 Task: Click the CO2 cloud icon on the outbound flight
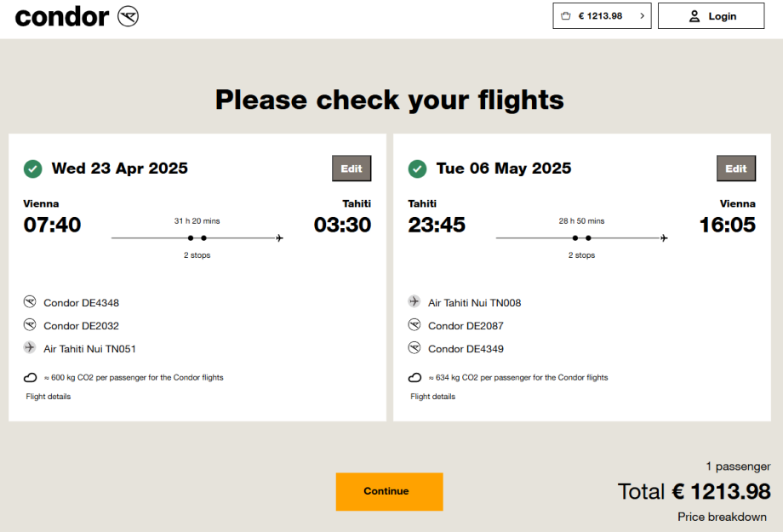[30, 377]
